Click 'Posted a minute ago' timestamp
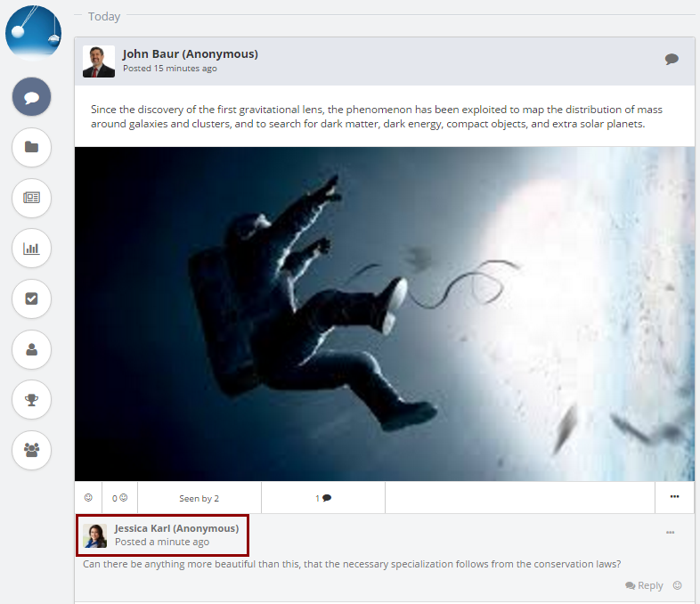 [x=162, y=542]
